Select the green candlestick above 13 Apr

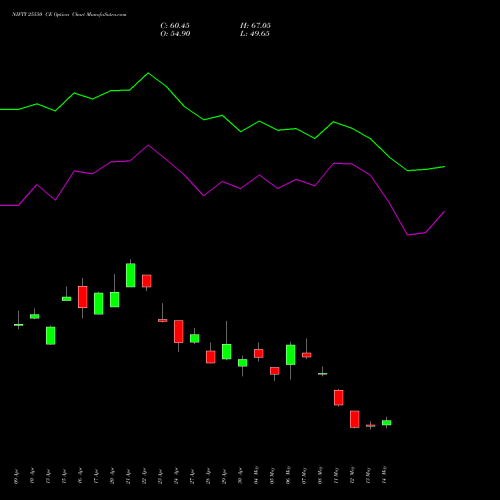pyautogui.click(x=51, y=336)
